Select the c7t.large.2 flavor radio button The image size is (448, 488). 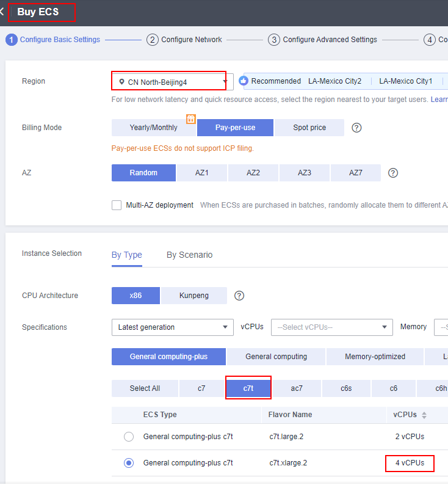pyautogui.click(x=129, y=437)
